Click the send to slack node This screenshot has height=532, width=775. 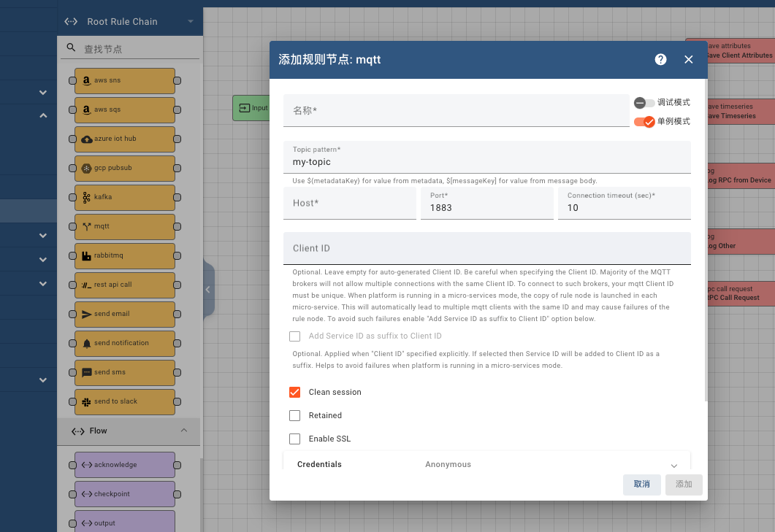pyautogui.click(x=124, y=401)
